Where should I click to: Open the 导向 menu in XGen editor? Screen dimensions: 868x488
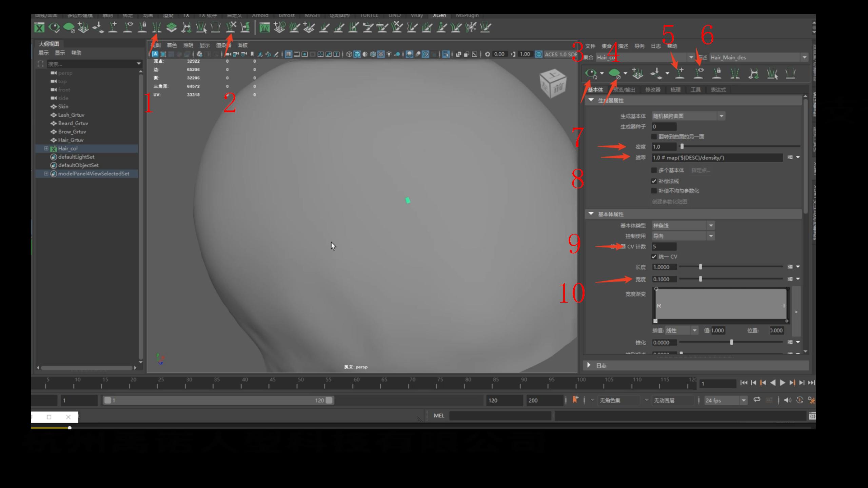pyautogui.click(x=639, y=46)
